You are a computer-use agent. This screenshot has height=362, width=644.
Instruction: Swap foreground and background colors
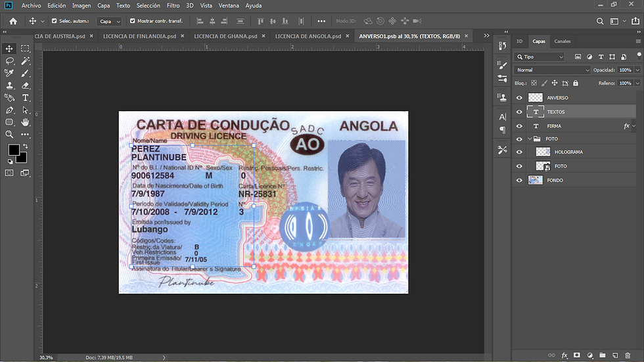click(x=26, y=146)
